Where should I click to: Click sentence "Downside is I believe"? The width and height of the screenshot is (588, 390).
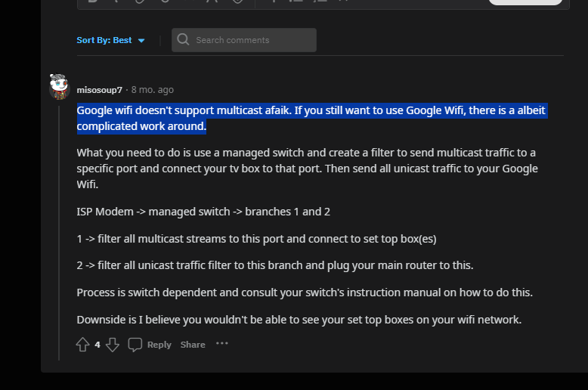tap(299, 320)
